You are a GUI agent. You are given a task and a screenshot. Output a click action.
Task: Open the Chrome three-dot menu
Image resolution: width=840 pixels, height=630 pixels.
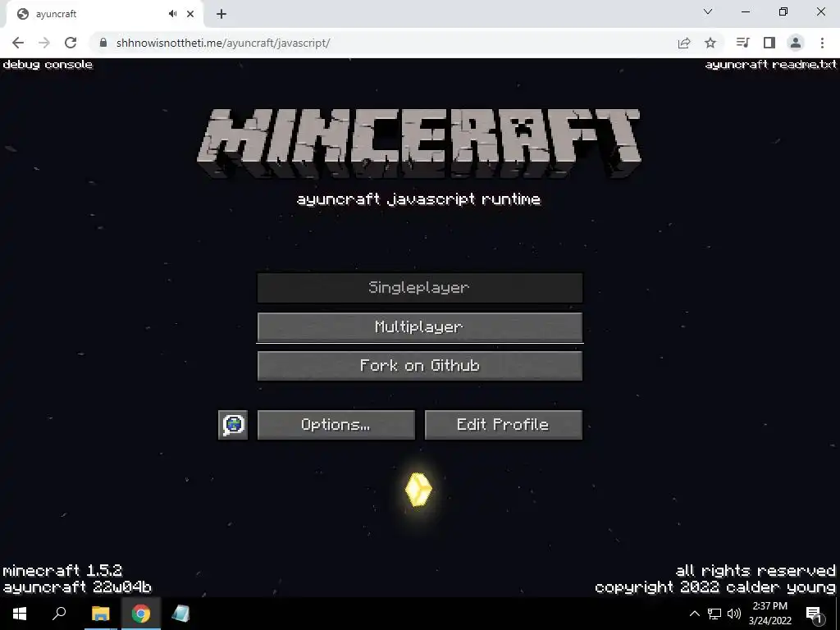click(822, 43)
